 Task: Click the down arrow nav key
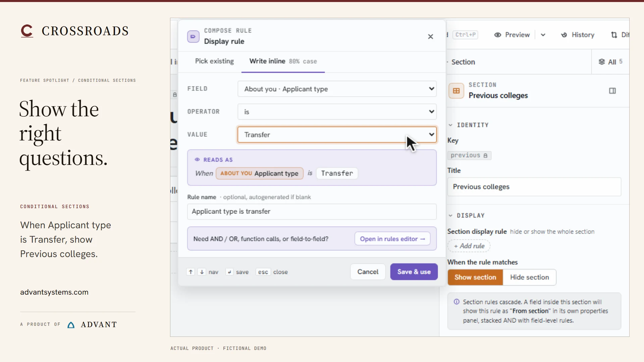[202, 272]
